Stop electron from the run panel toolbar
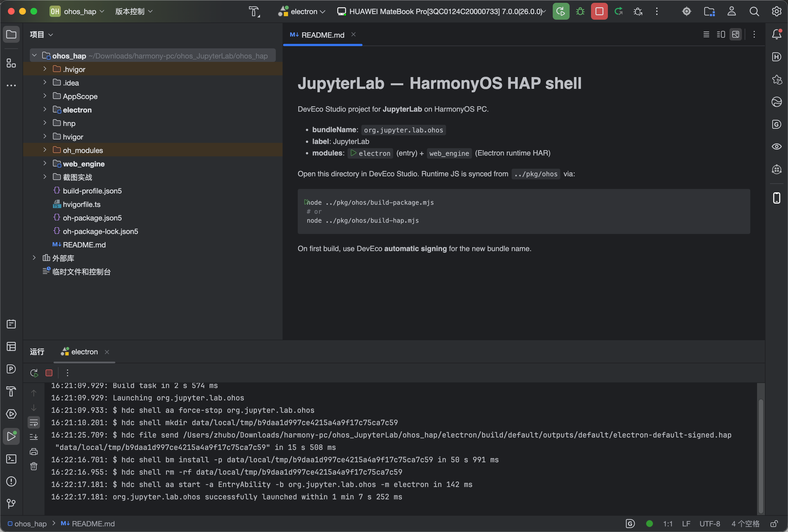788x532 pixels. pos(49,373)
